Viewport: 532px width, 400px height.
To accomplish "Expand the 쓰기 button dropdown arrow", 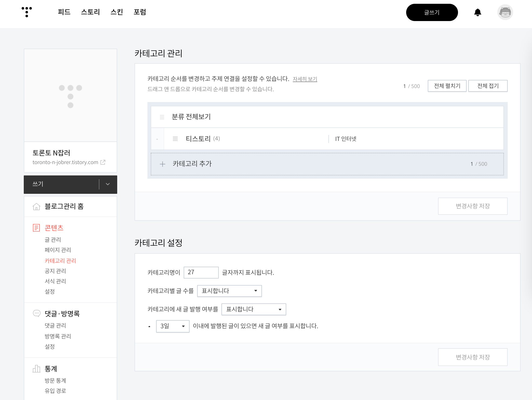I will coord(108,184).
